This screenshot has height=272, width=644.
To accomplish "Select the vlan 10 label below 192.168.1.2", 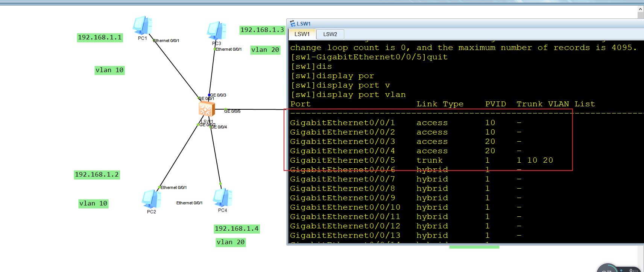I will pyautogui.click(x=93, y=204).
